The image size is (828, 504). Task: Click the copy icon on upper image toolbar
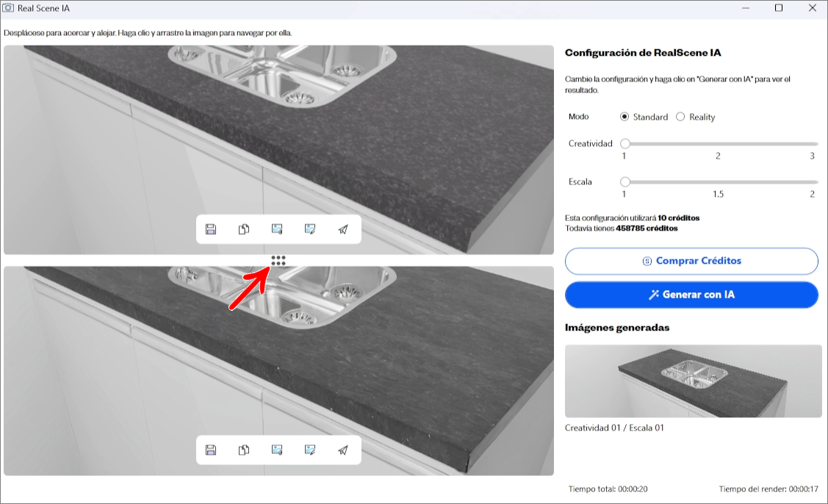click(x=244, y=229)
